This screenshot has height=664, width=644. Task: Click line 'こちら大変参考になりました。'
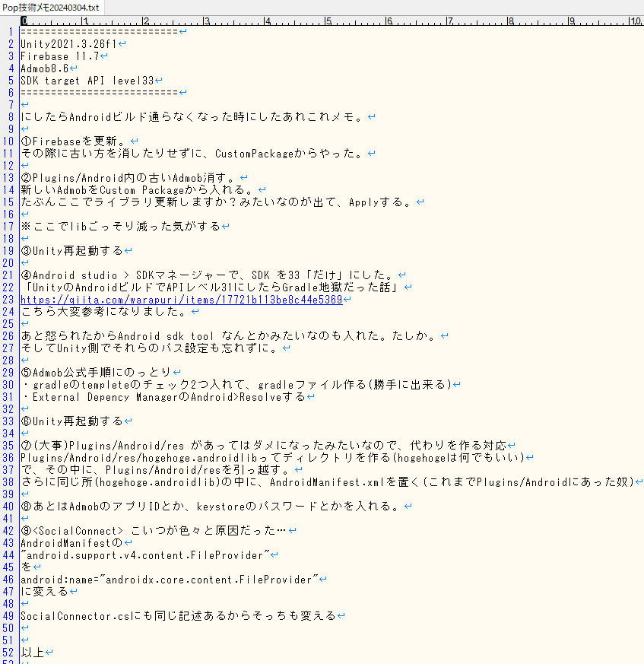pos(104,311)
